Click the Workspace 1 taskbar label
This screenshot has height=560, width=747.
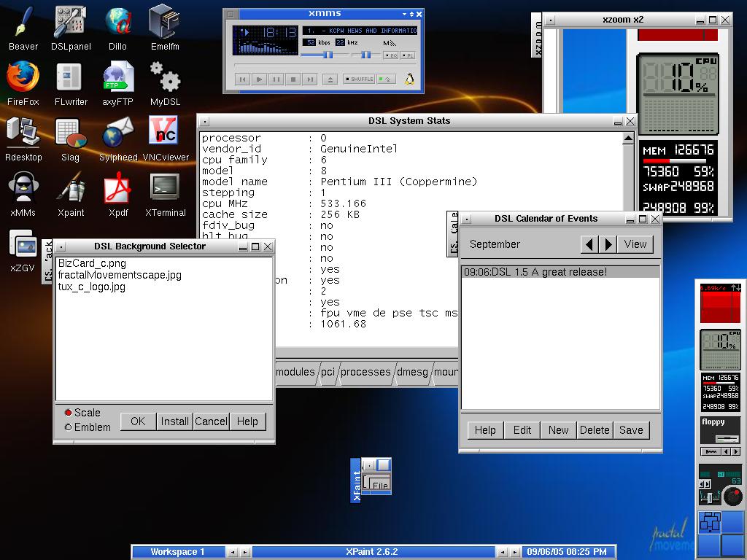[x=178, y=552]
